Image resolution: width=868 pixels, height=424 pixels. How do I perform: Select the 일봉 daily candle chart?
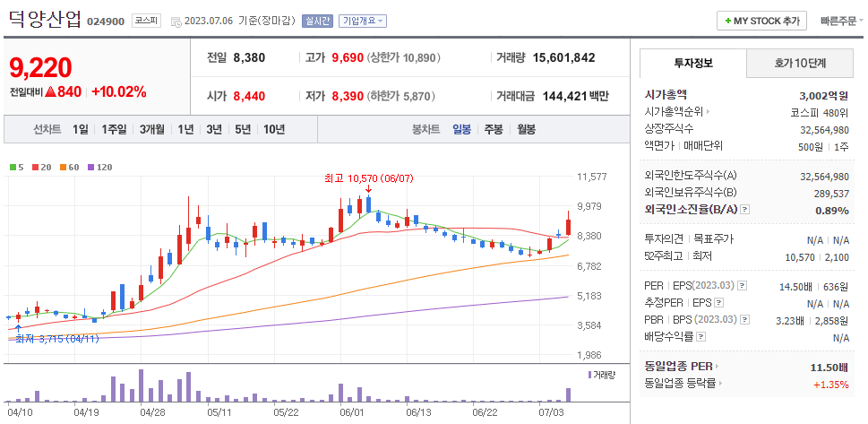(461, 130)
